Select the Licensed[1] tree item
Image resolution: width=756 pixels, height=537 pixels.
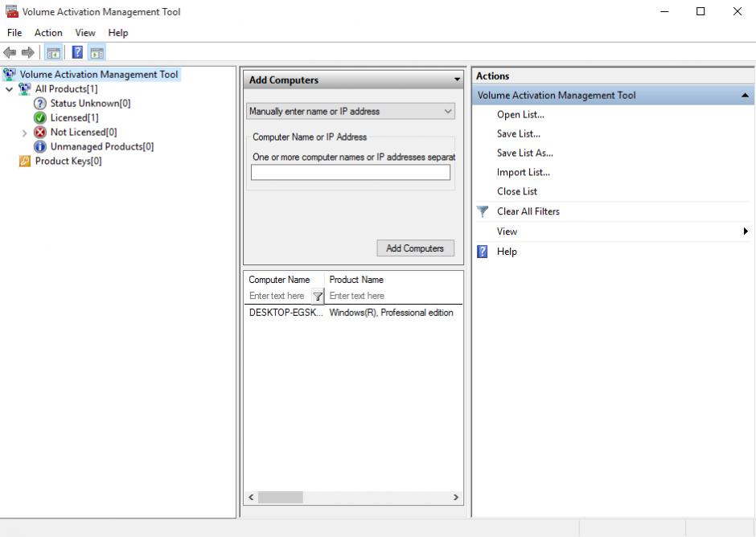pos(74,117)
